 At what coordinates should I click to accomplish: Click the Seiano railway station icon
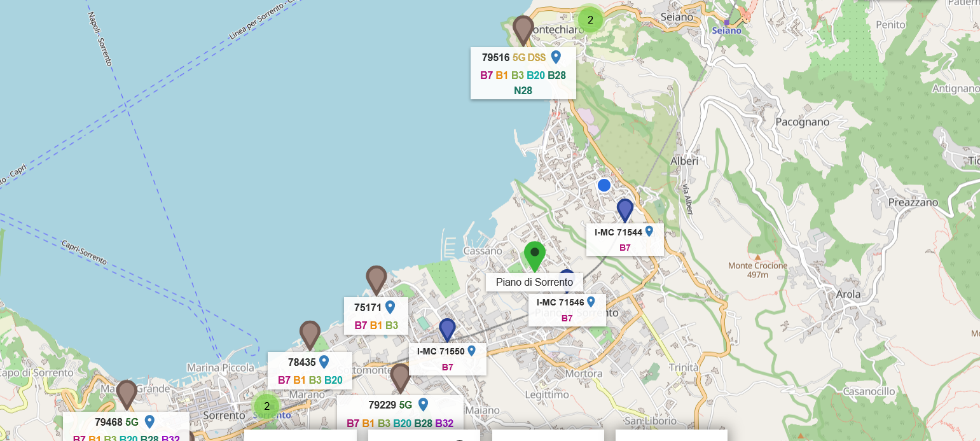(727, 22)
